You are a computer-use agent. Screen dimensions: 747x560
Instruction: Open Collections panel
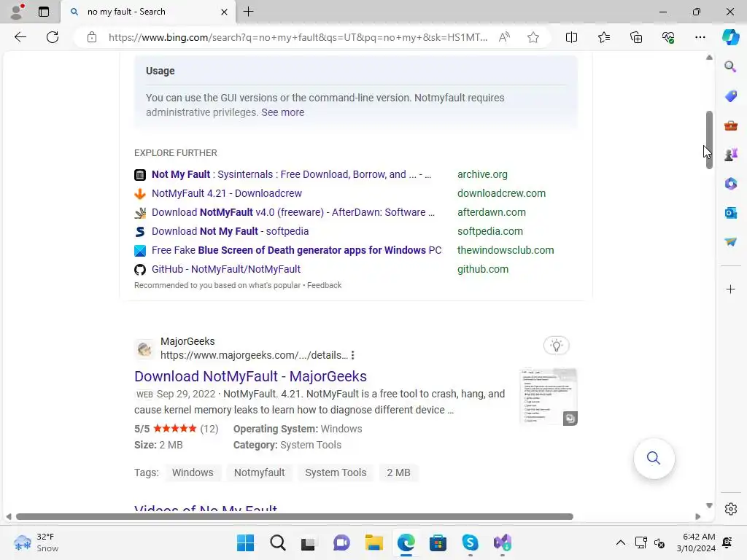point(636,37)
